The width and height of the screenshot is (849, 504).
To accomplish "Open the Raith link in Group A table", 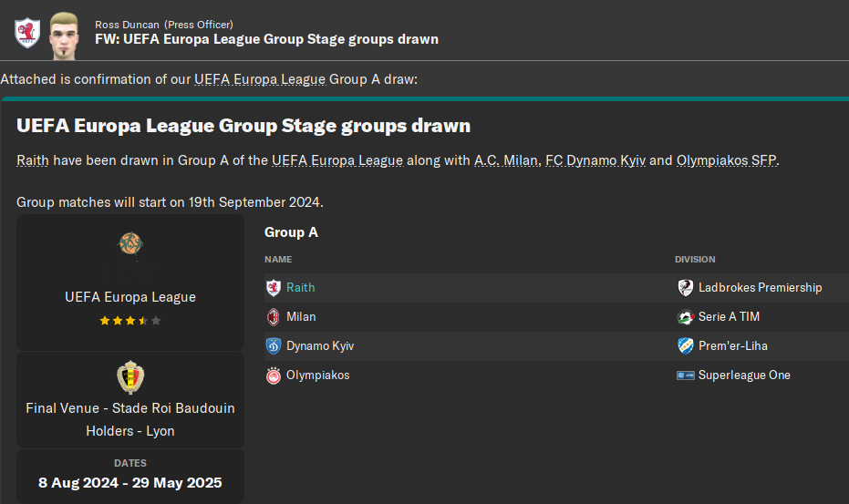I will tap(300, 288).
